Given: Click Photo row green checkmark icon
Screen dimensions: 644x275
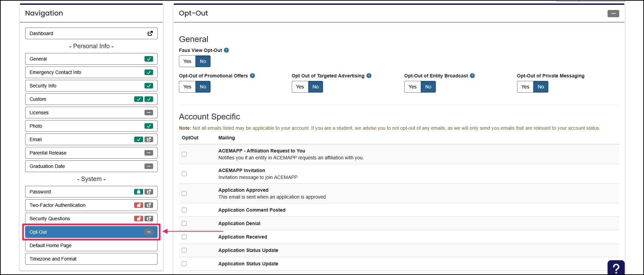Looking at the screenshot, I should [x=149, y=126].
